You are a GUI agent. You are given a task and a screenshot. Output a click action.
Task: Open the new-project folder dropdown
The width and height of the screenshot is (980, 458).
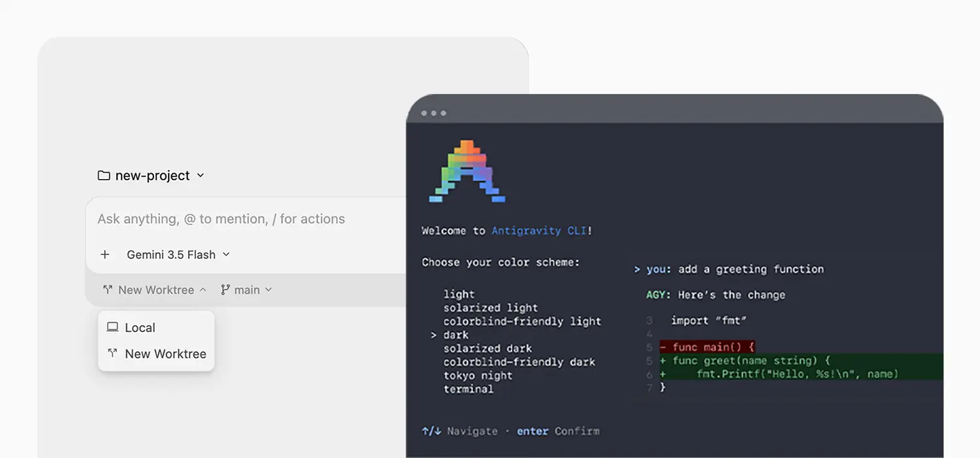pos(151,176)
